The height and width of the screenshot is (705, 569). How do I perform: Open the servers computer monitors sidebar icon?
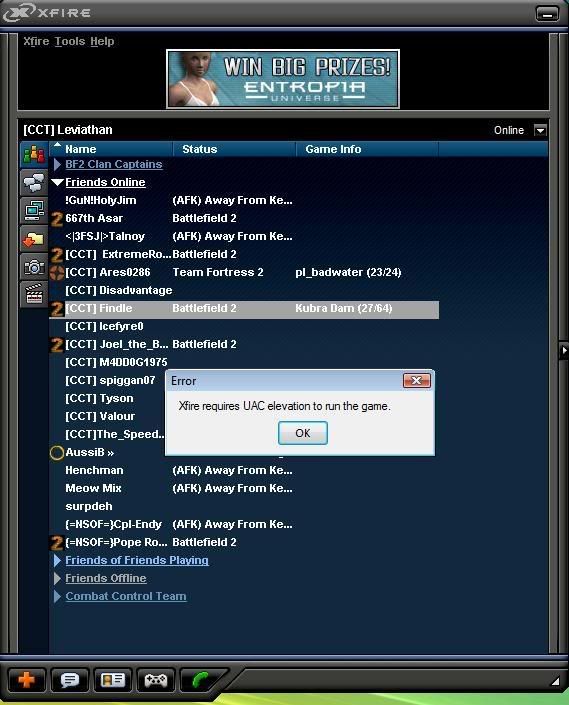coord(34,210)
